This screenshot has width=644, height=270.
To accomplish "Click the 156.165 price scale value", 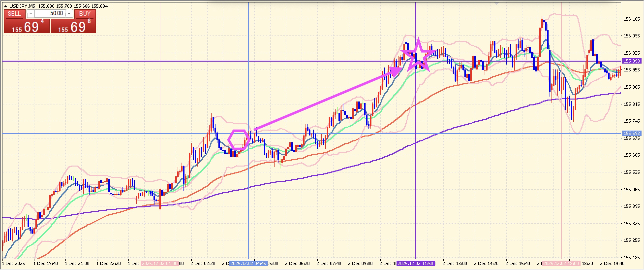I will coord(631,19).
